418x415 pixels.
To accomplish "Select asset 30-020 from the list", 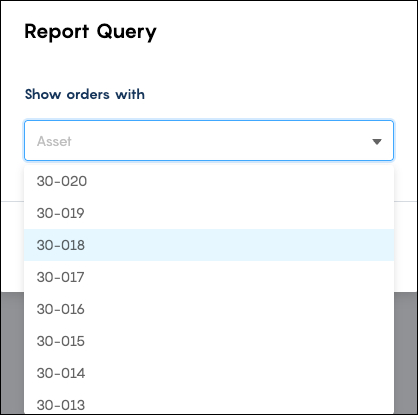I will pos(209,181).
